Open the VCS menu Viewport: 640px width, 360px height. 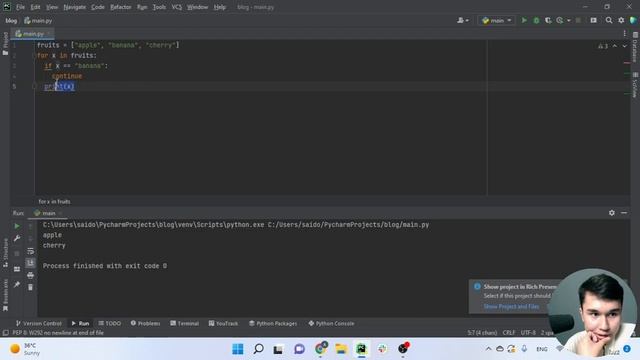[x=176, y=7]
